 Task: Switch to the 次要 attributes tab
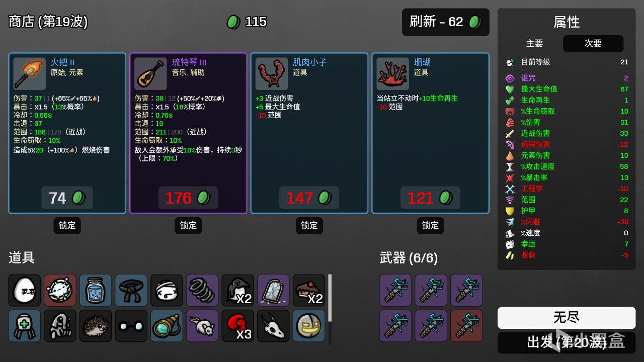[593, 44]
